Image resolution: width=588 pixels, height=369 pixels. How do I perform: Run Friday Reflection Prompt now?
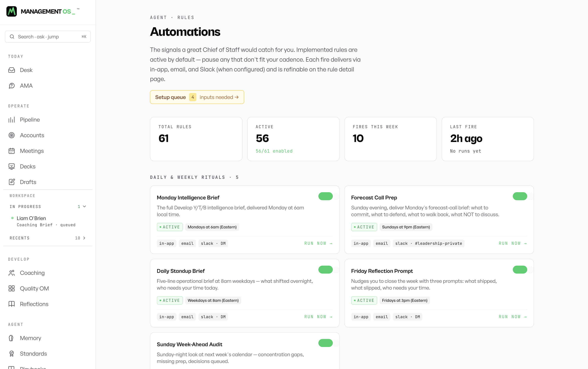click(x=513, y=317)
